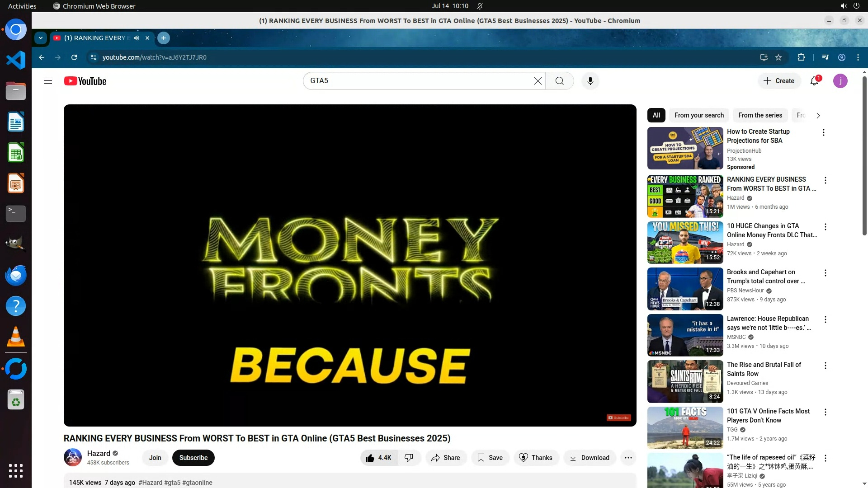This screenshot has height=488, width=868.
Task: Expand the tab search dropdown arrow
Action: [x=41, y=38]
